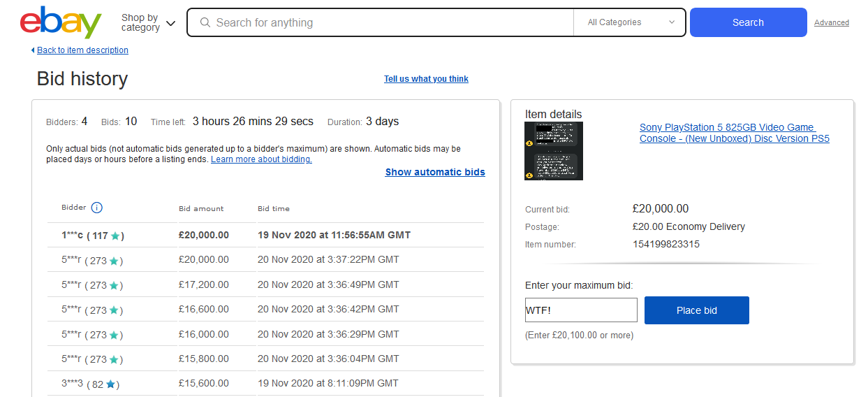Select the Bid amount column header
The height and width of the screenshot is (397, 868).
[201, 208]
